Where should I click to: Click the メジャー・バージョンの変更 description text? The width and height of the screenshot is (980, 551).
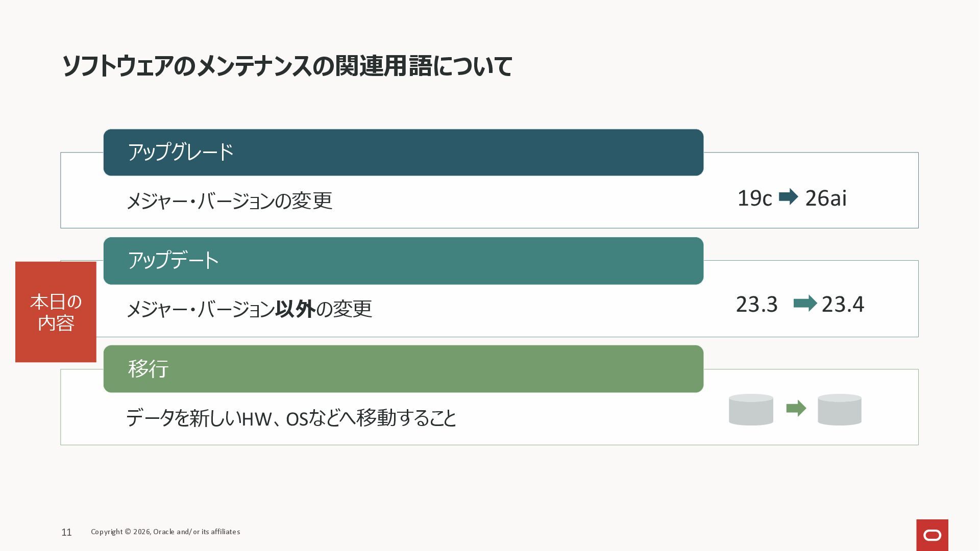click(x=229, y=201)
